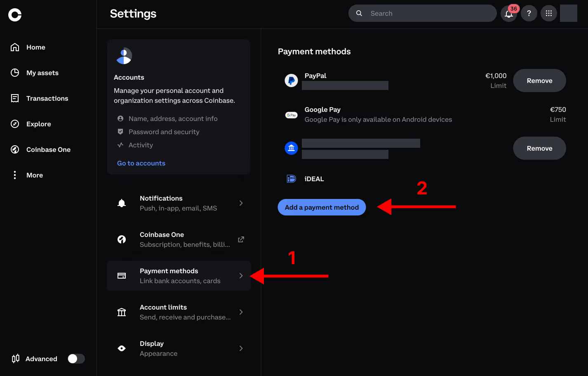Click the Activity pulse icon

point(120,145)
